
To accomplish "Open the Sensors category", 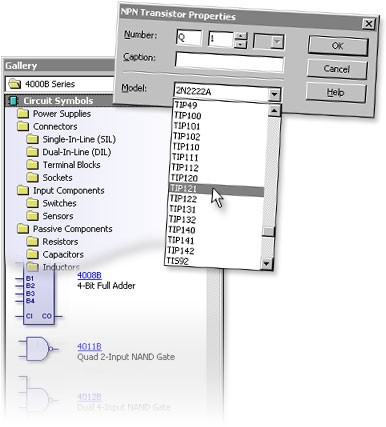I will point(58,216).
